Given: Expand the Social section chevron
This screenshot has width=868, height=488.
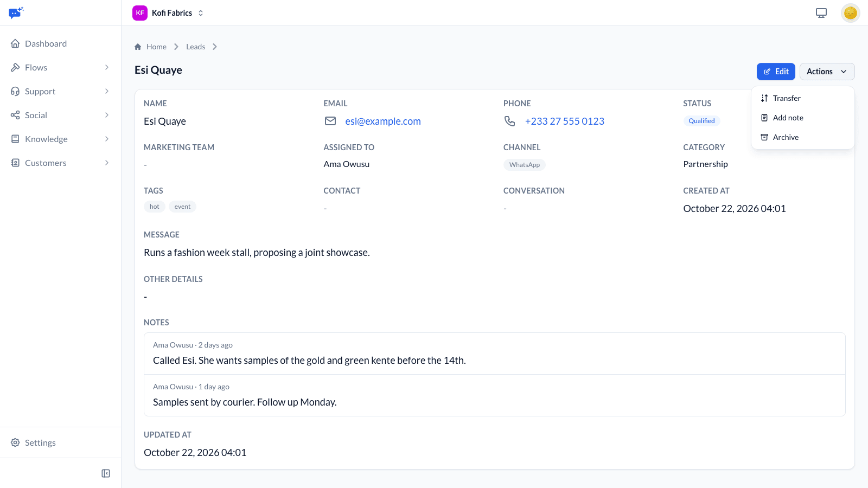Looking at the screenshot, I should pos(107,115).
